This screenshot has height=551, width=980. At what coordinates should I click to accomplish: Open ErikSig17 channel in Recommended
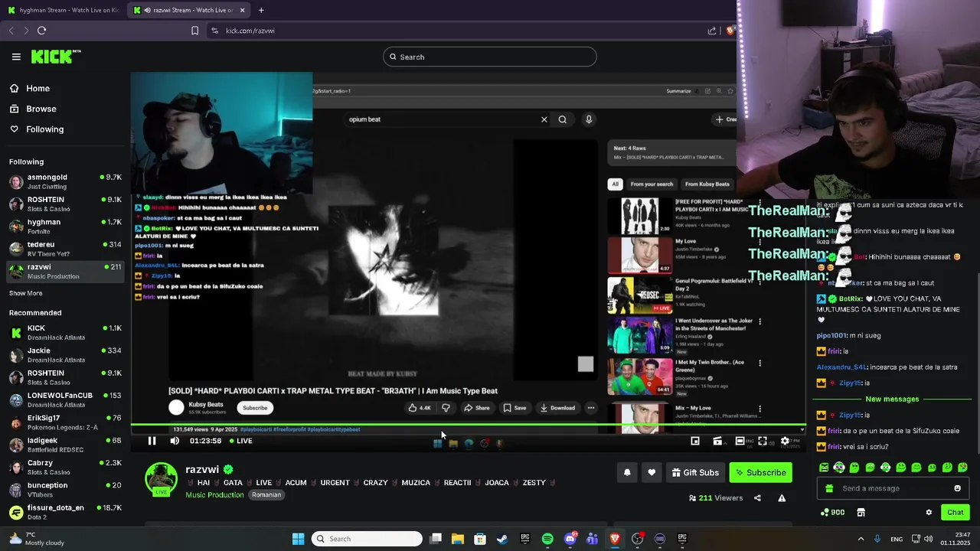coord(65,422)
